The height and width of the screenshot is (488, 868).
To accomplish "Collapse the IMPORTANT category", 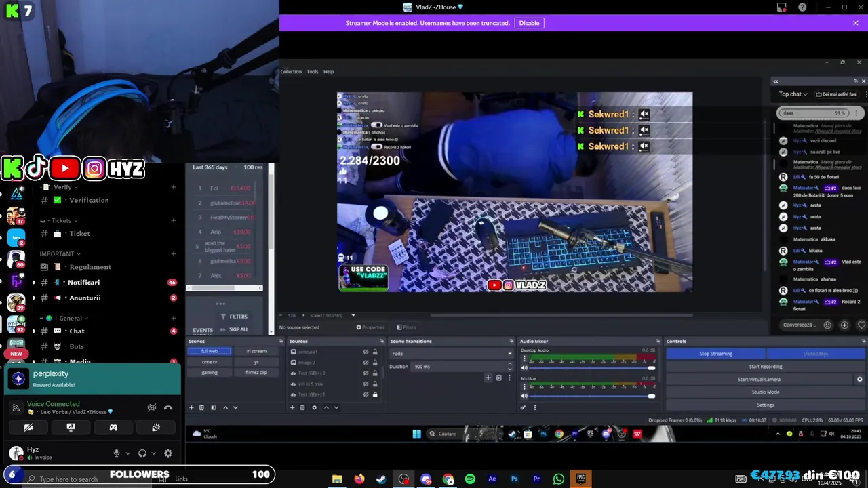I will 60,254.
